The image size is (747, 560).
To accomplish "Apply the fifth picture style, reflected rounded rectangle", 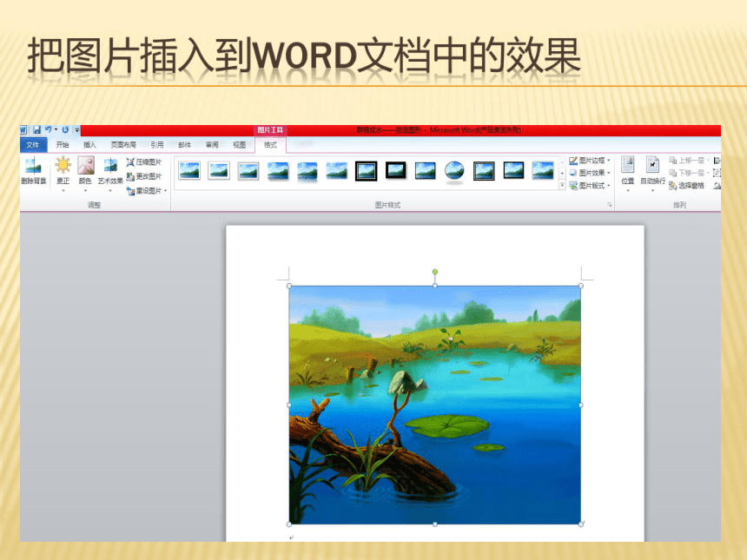I will click(307, 171).
